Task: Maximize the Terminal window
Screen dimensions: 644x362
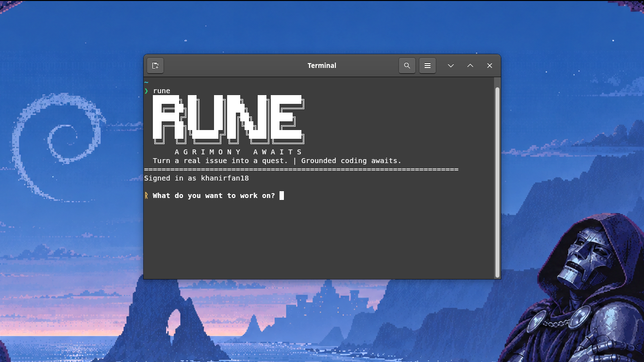Action: click(470, 66)
